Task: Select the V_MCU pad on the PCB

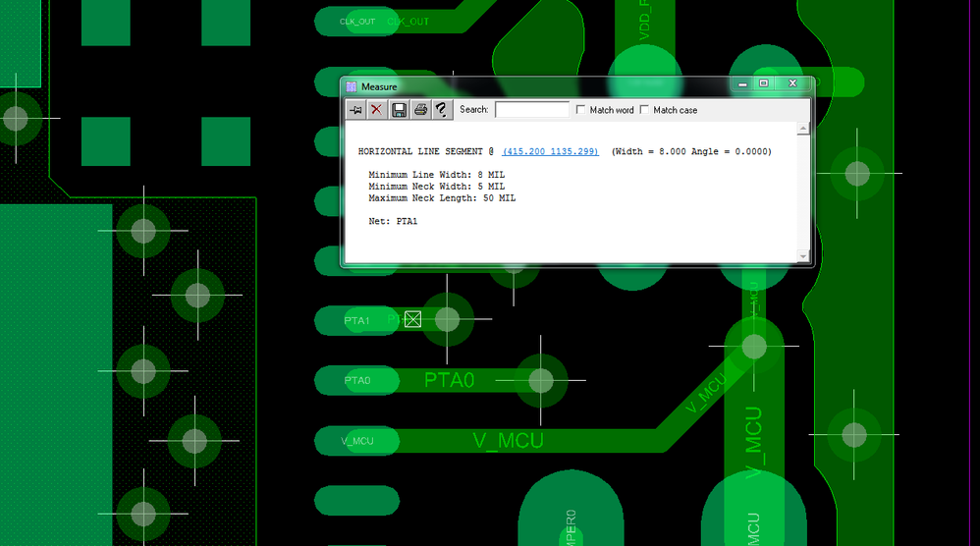Action: (356, 441)
